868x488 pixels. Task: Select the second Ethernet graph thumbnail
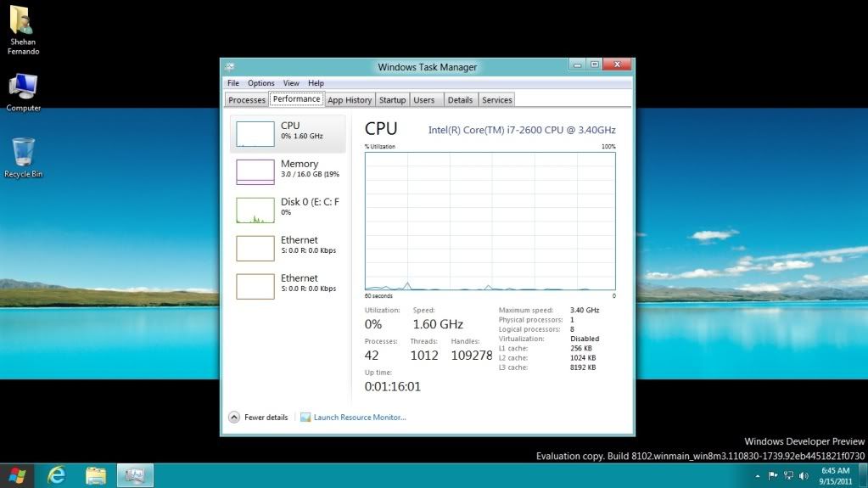(x=255, y=286)
